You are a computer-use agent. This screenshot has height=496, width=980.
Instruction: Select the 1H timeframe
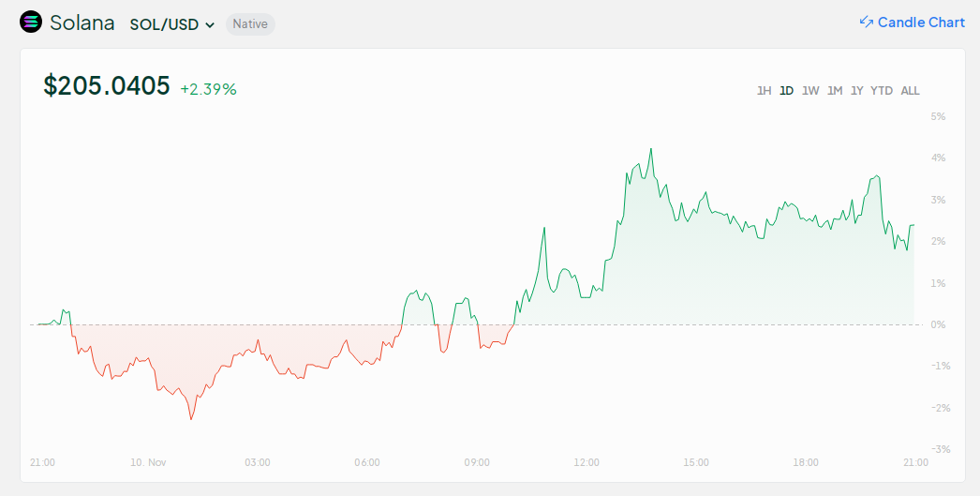[x=764, y=91]
